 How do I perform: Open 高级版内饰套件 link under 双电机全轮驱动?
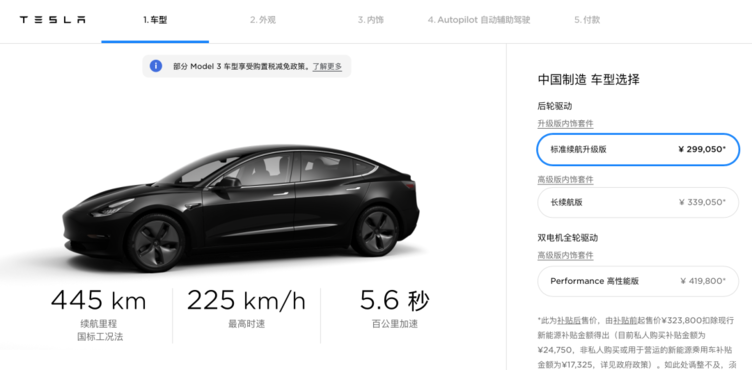pos(565,255)
